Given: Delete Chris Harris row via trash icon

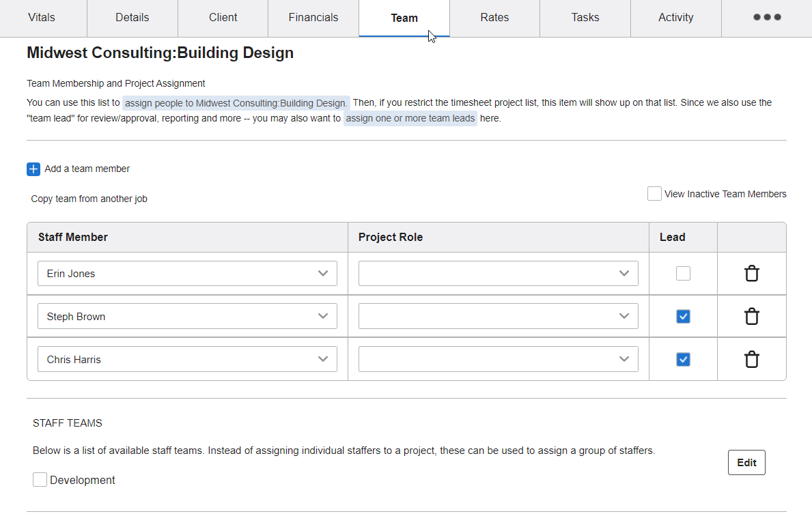Looking at the screenshot, I should pyautogui.click(x=751, y=359).
